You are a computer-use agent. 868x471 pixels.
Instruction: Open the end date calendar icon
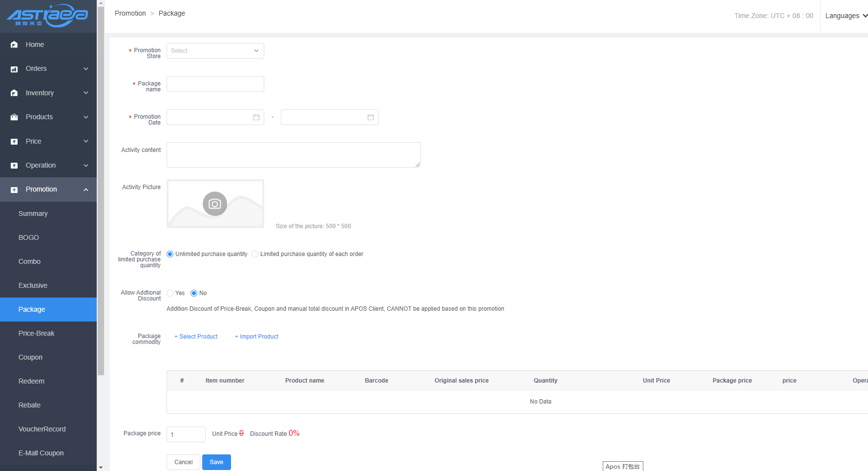pyautogui.click(x=371, y=117)
